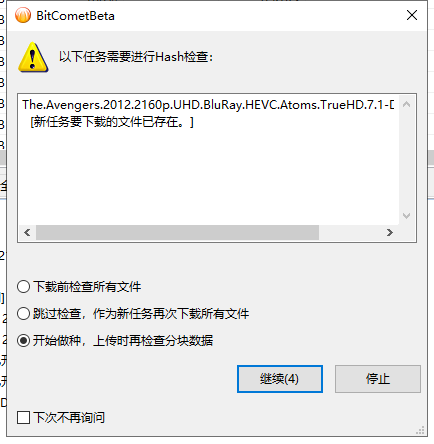Click the 继续(4) button
Image resolution: width=434 pixels, height=444 pixels.
point(280,379)
